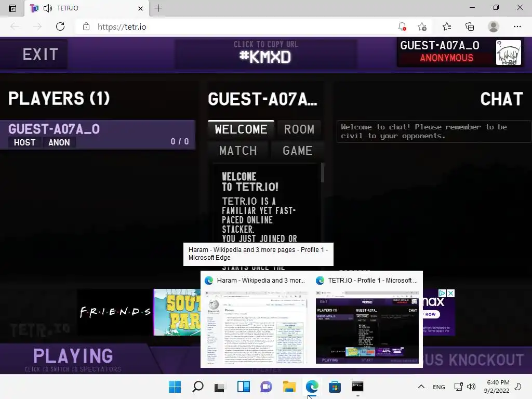Open Microsoft Store from taskbar
The height and width of the screenshot is (399, 532).
coord(335,387)
